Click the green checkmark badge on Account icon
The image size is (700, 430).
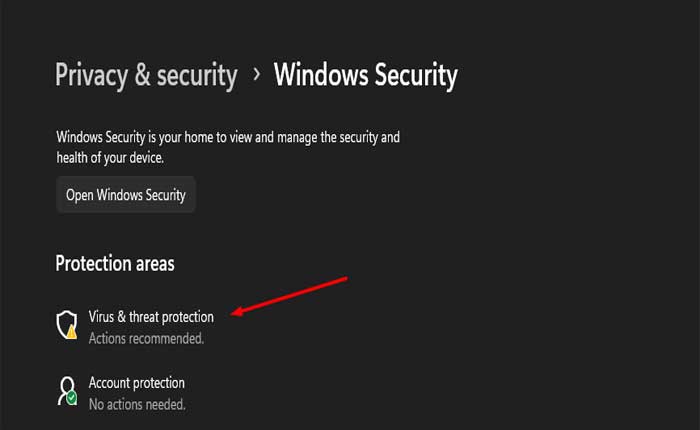[72, 398]
